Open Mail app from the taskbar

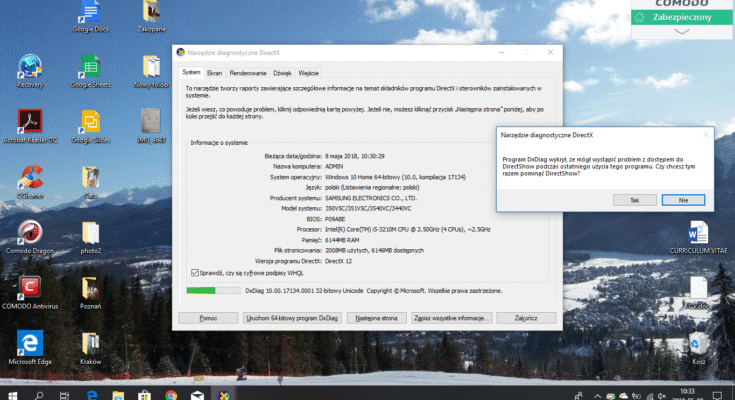pos(197,395)
